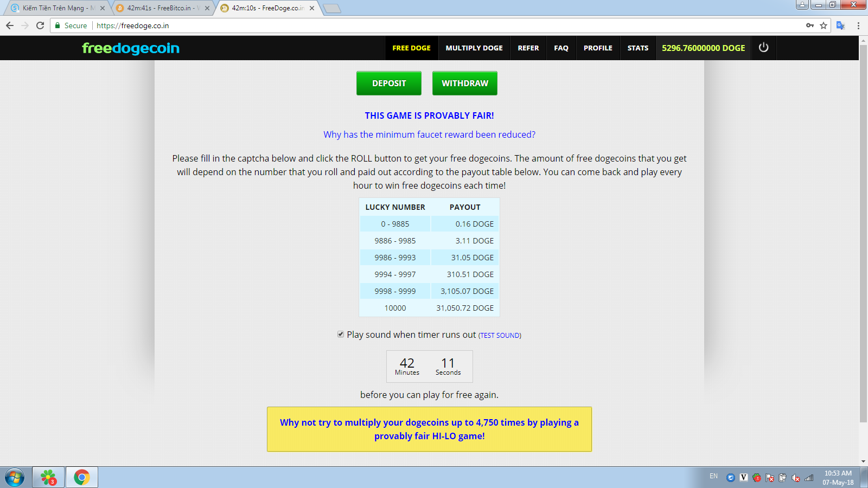868x488 pixels.
Task: Go to PROFILE
Action: pos(598,48)
